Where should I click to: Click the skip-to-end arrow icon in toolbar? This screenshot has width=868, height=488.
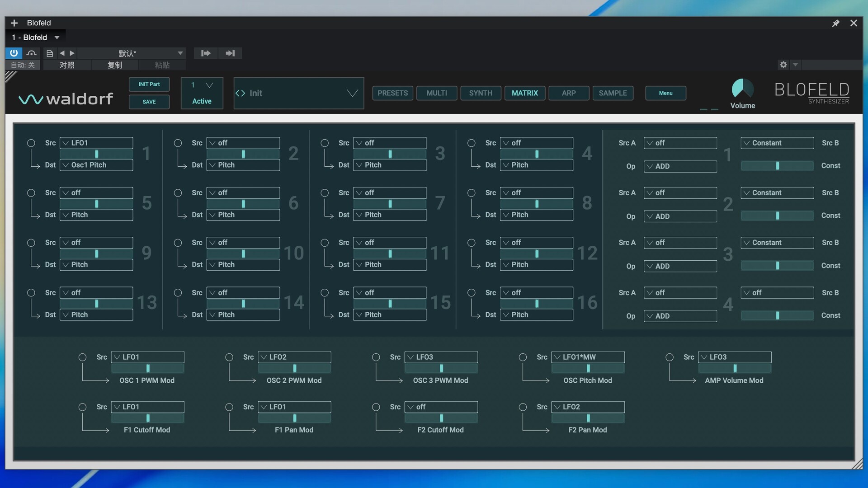point(230,53)
